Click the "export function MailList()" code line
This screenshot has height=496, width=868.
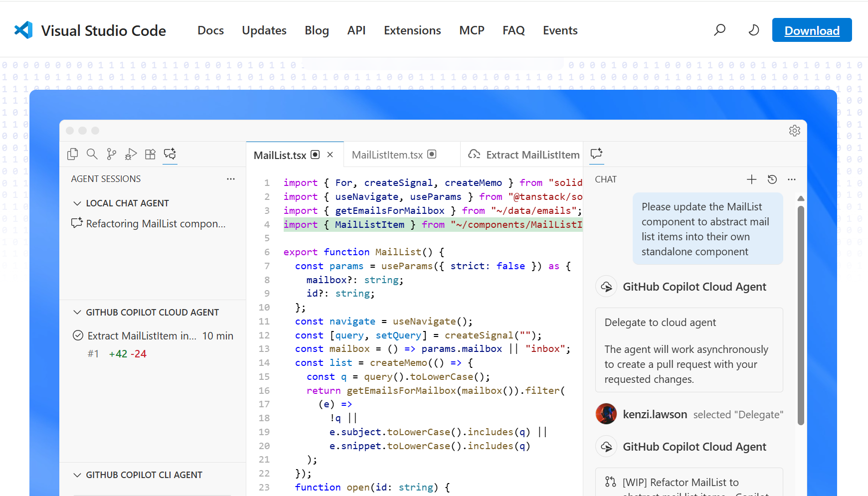coord(363,252)
